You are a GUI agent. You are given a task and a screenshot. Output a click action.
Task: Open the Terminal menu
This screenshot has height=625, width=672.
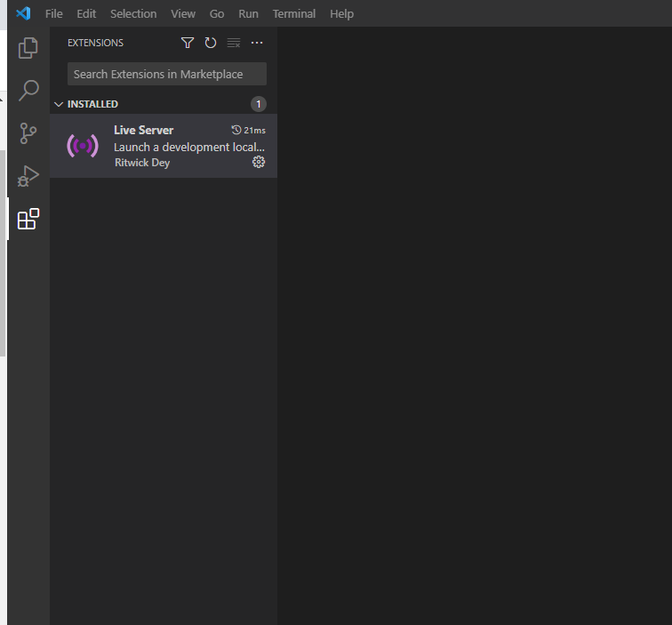(294, 13)
